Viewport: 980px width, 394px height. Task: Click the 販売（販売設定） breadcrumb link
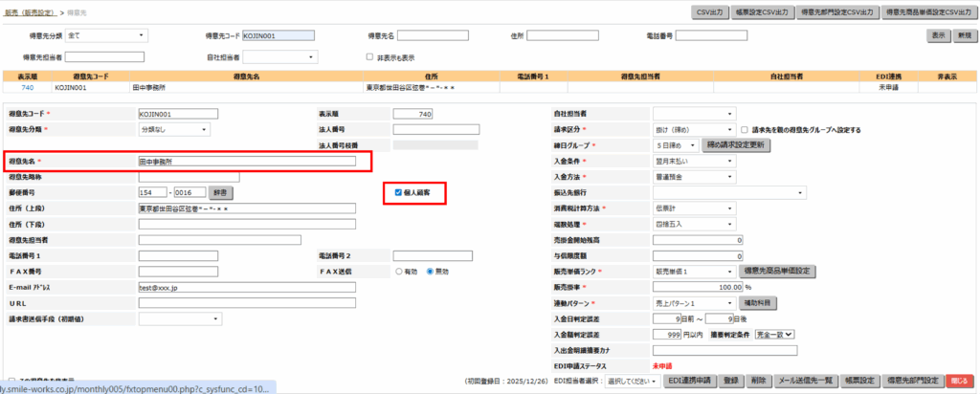[x=30, y=12]
